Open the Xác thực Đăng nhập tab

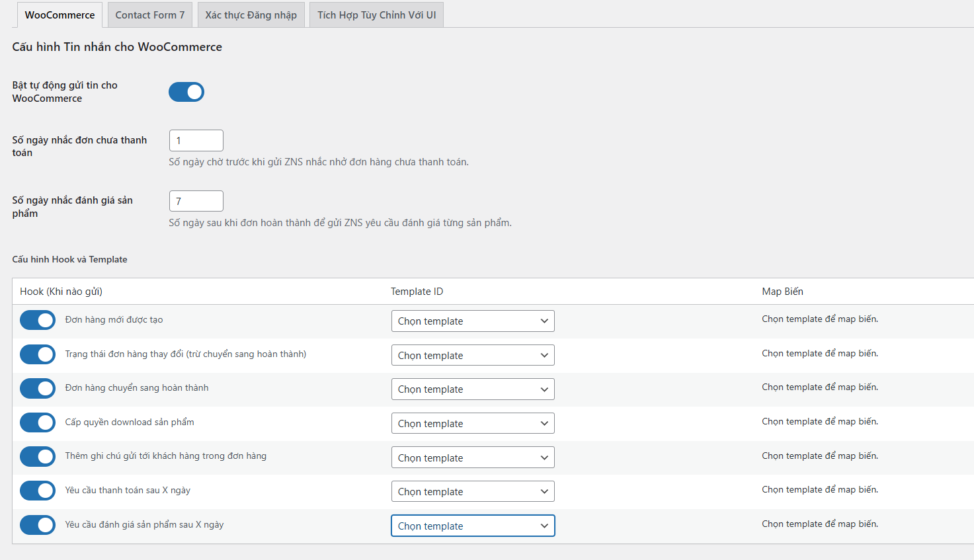point(251,15)
